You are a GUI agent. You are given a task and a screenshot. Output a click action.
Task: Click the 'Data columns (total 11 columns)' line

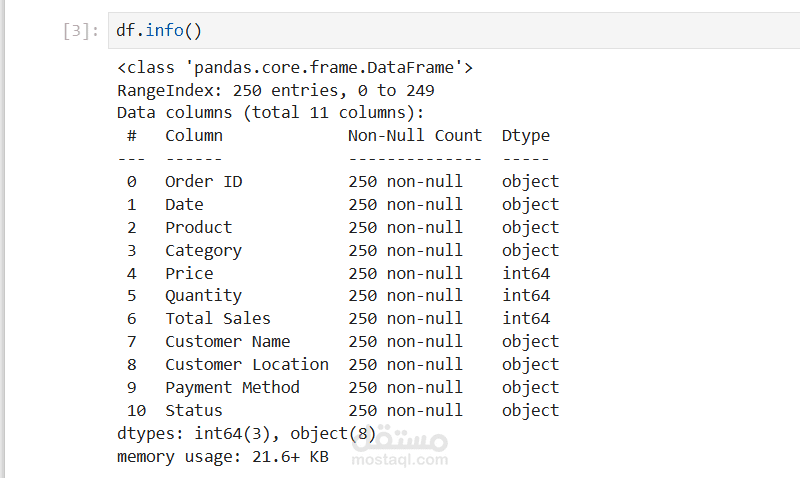[x=270, y=113]
